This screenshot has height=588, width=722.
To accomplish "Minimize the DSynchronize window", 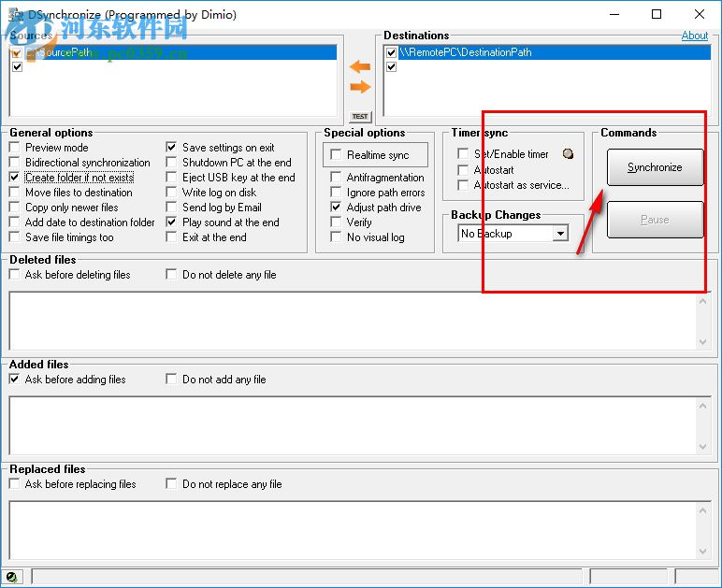I will [614, 14].
